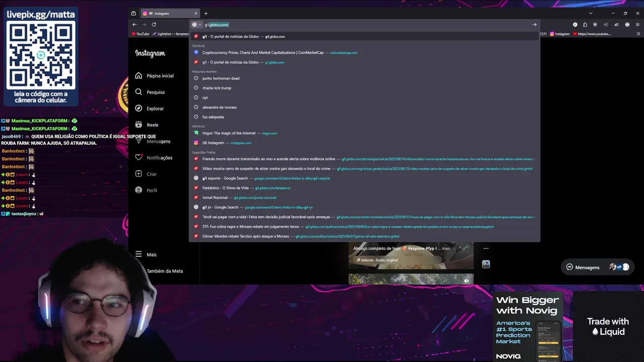Click the profile avatar icon in browser toolbar
Image resolution: width=644 pixels, height=362 pixels.
pos(627,25)
